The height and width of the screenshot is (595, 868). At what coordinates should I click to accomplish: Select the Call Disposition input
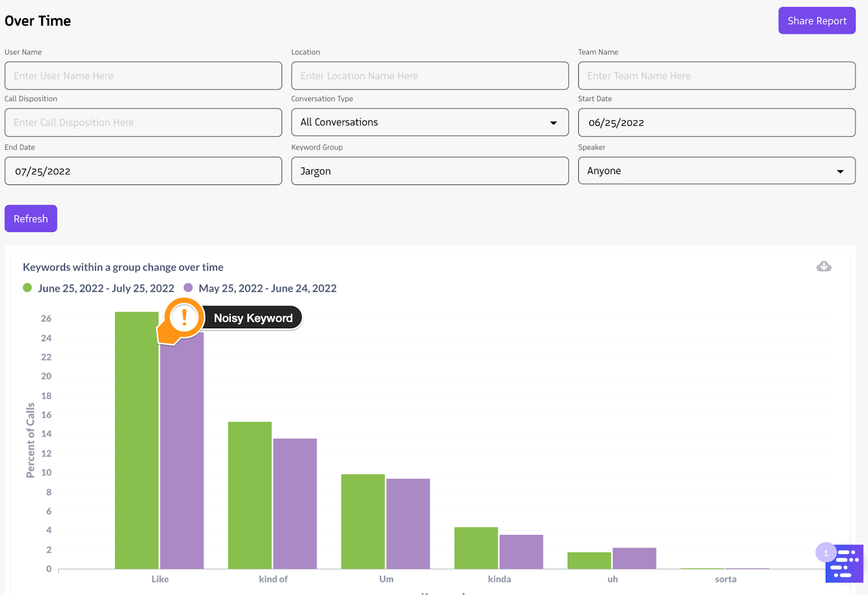click(x=143, y=123)
